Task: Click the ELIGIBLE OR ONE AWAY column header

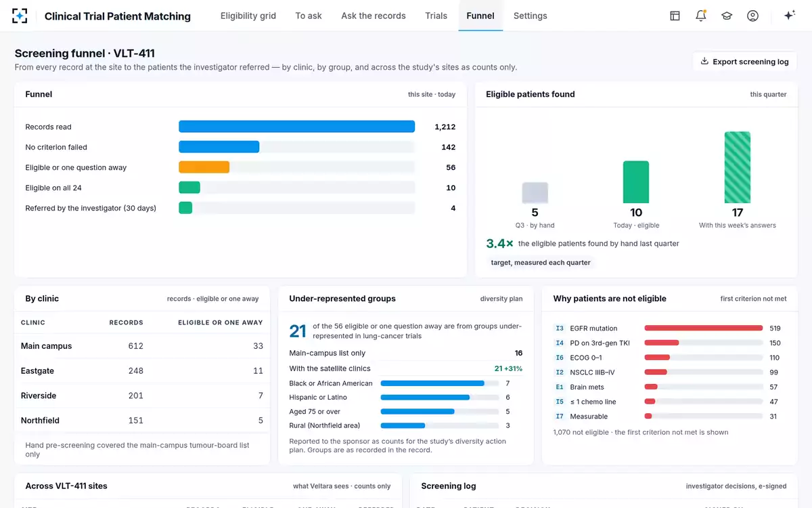Action: point(221,322)
